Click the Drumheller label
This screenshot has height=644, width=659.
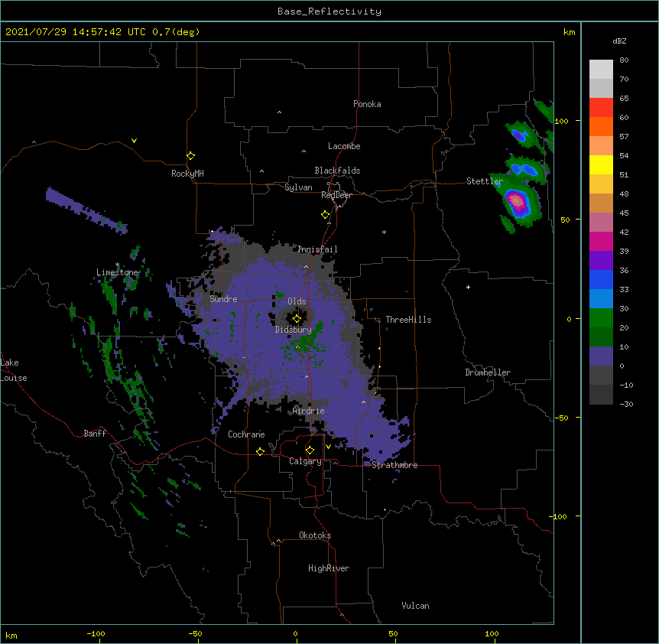pos(488,372)
